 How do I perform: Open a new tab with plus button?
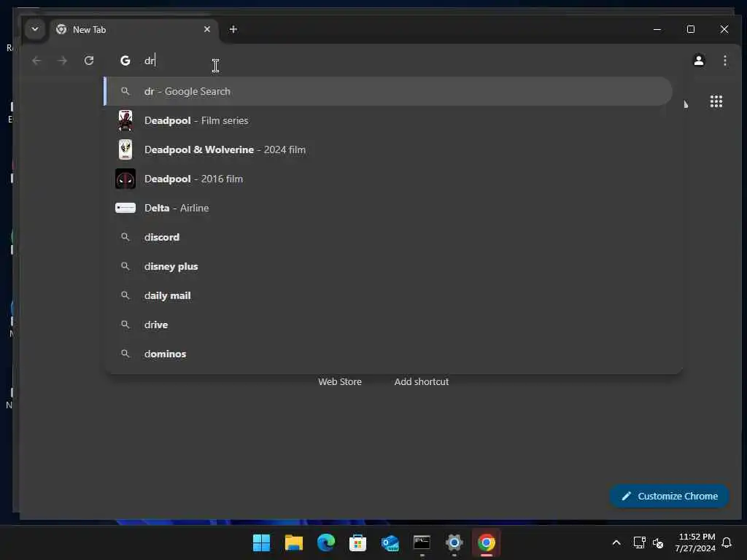point(233,29)
